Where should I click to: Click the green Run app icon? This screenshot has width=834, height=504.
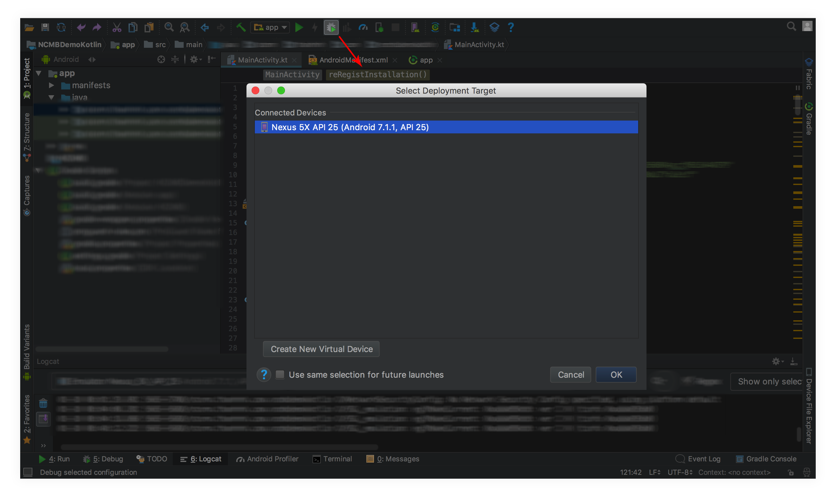pos(299,28)
